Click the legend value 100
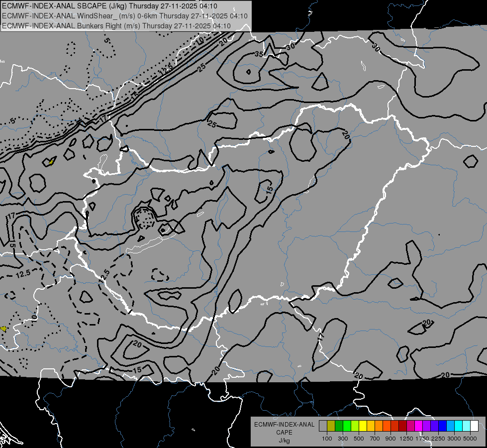Viewport: 487px width, 448px height. [x=327, y=439]
